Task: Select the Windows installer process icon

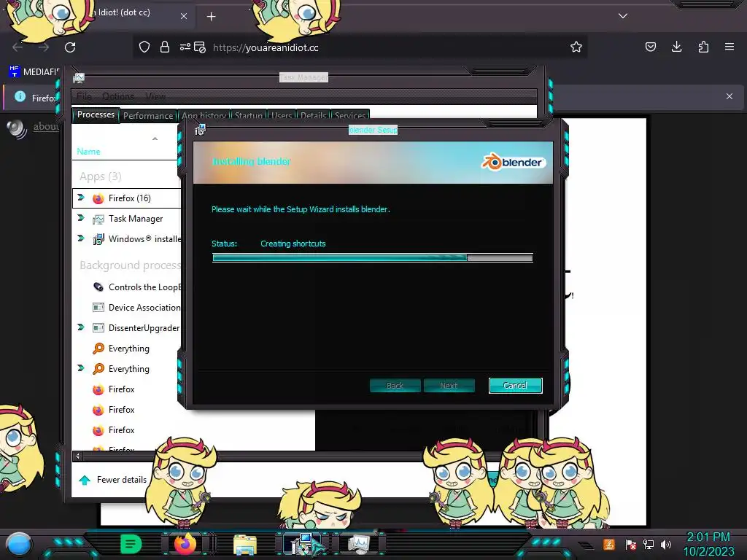Action: (98, 239)
